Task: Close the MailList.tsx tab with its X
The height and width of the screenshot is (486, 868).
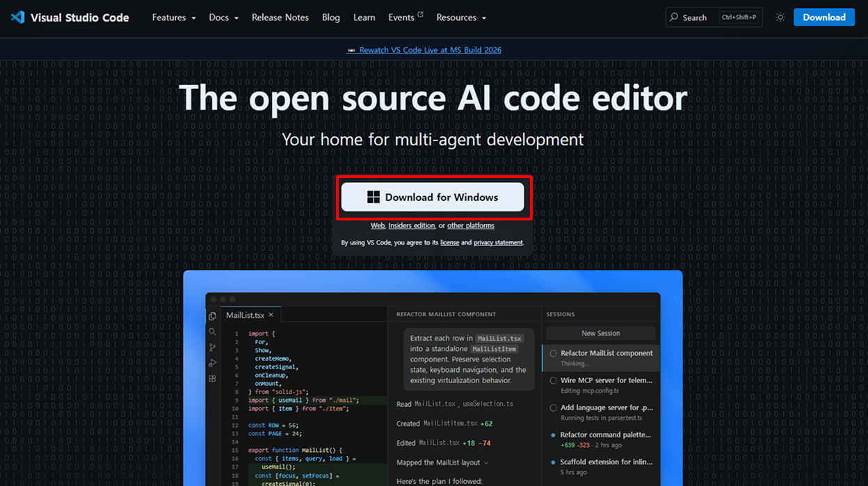Action: (271, 316)
